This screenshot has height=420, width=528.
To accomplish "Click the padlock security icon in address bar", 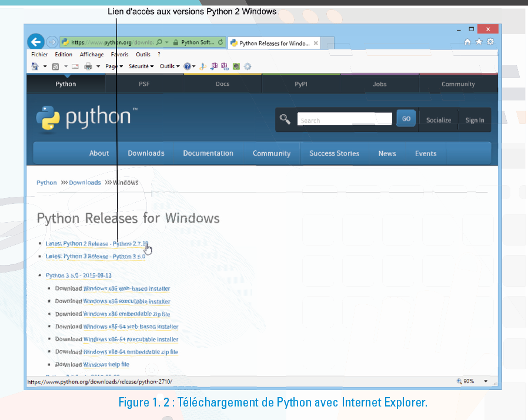I will (175, 42).
